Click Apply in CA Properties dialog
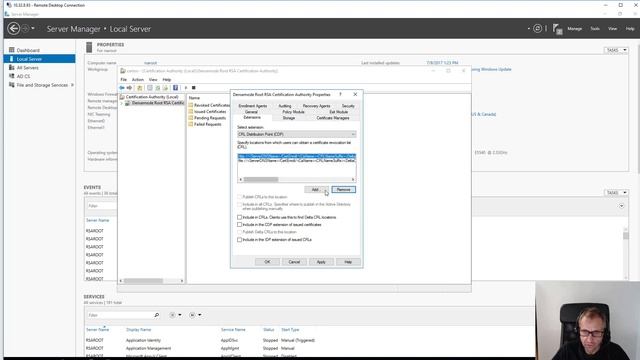Screen dimensions: 640x360 click(x=321, y=262)
